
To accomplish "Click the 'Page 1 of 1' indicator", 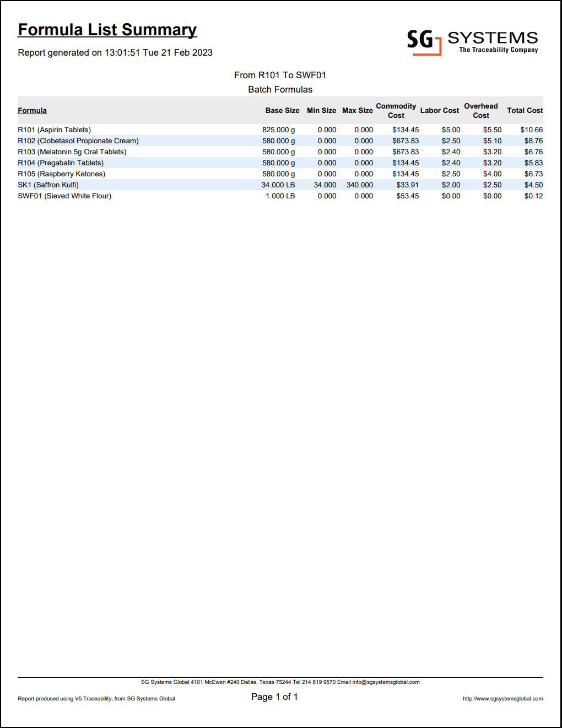I will pos(274,697).
